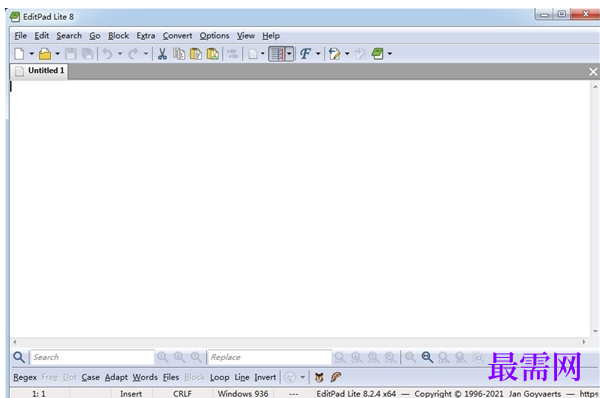The image size is (600, 398).
Task: Toggle Case sensitive search option
Action: tap(90, 377)
